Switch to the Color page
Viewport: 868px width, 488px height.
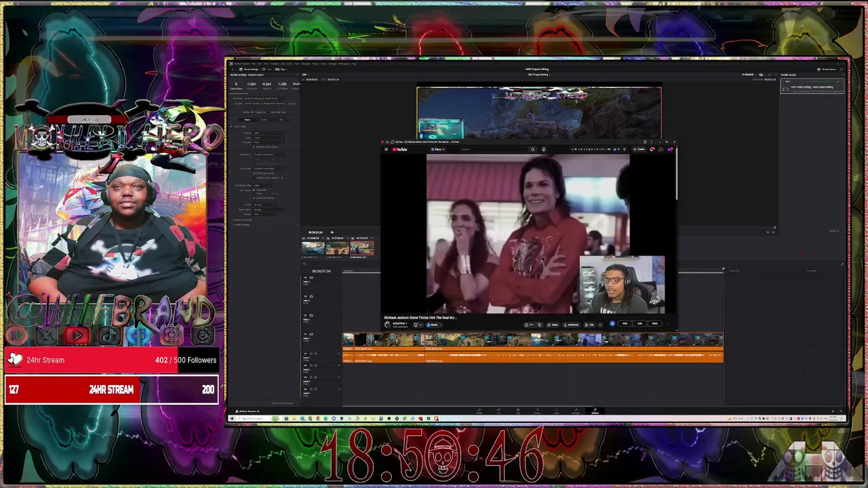[x=556, y=411]
